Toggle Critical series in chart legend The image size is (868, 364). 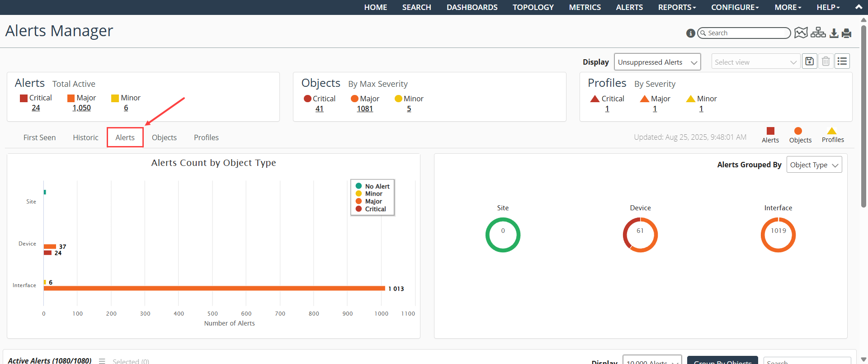point(375,209)
